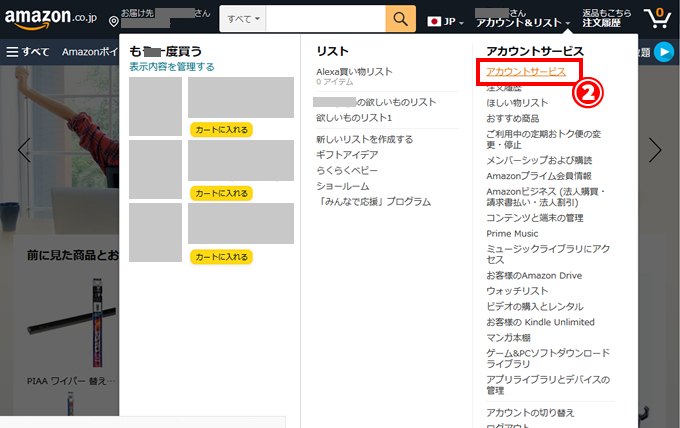Click the orange search magnifier button
The width and height of the screenshot is (680, 428).
[400, 19]
